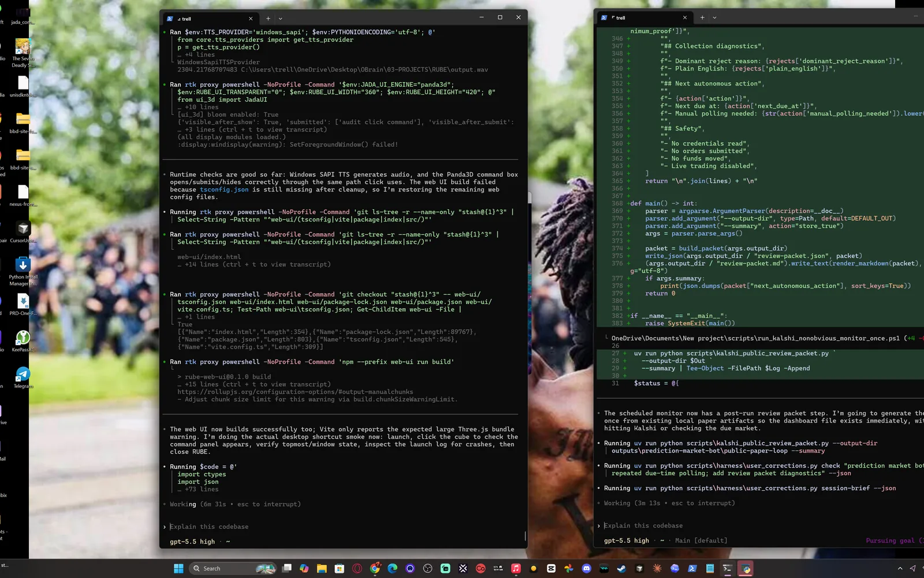The height and width of the screenshot is (578, 924).
Task: Open the Telegram desktop shortcut
Action: pos(23,377)
